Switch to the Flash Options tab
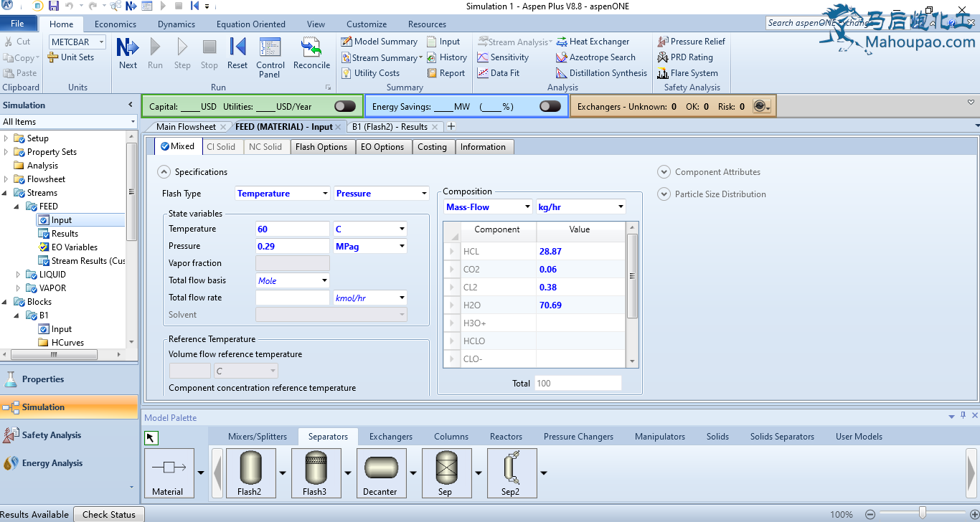This screenshot has width=980, height=522. pos(321,147)
